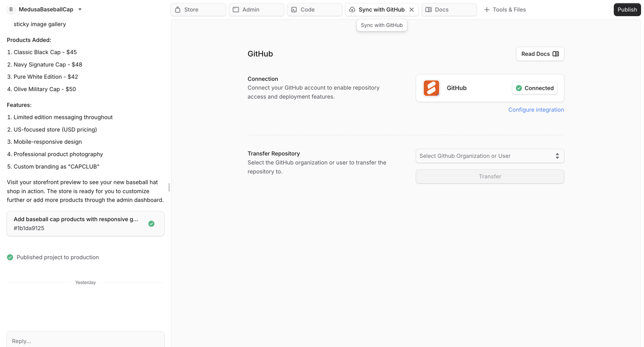The height and width of the screenshot is (347, 644).
Task: Click 'Pure White Edition - $42' text
Action: point(46,77)
